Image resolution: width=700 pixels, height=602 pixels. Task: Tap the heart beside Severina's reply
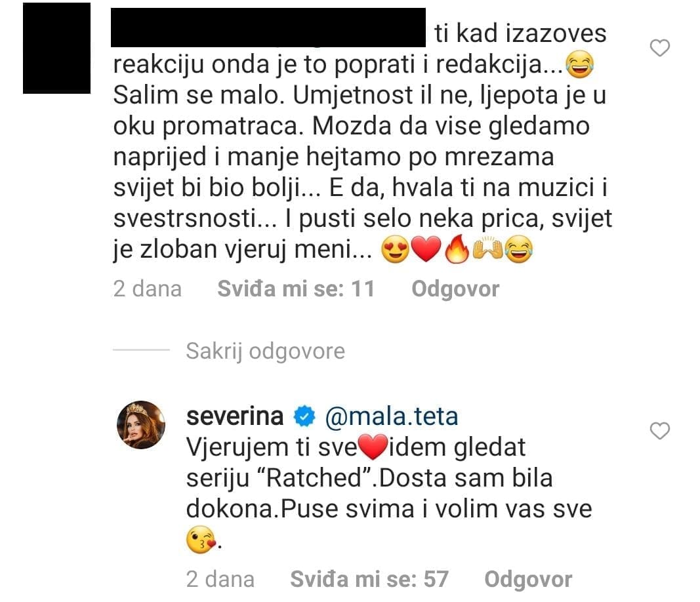click(659, 431)
